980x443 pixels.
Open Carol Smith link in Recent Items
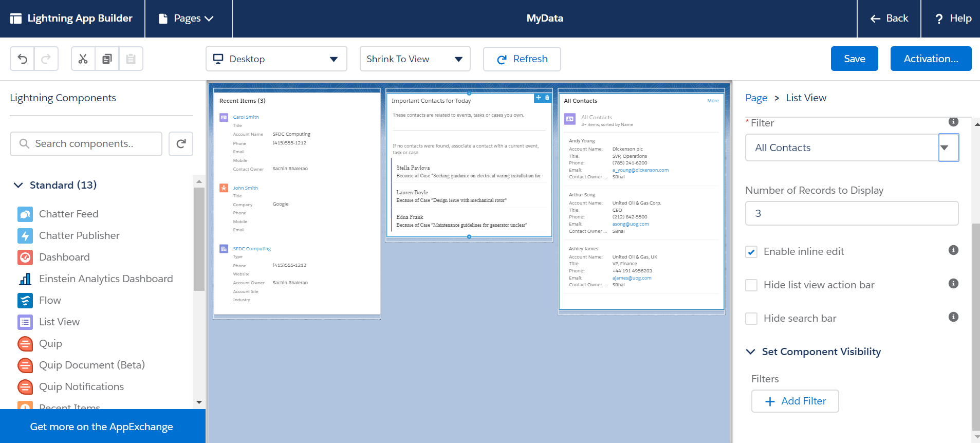tap(246, 117)
